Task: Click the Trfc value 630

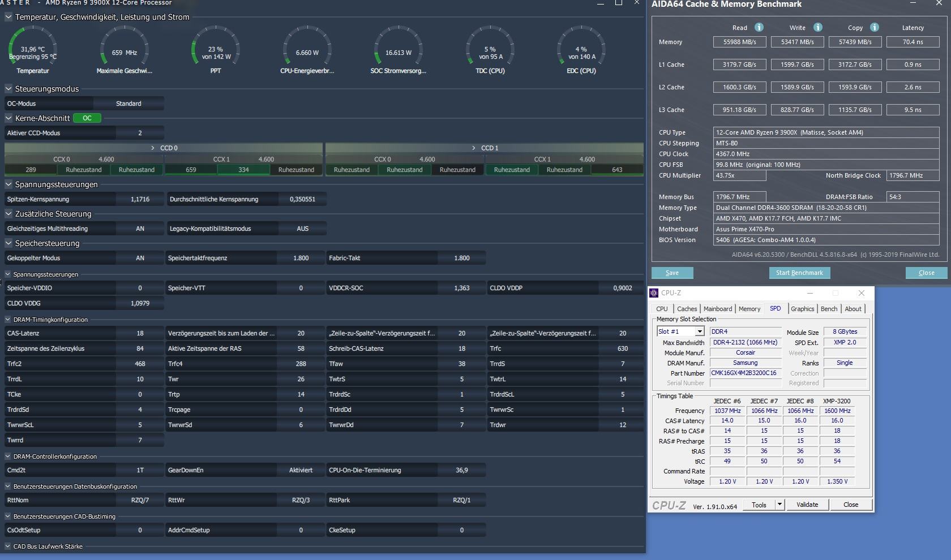Action: click(622, 348)
